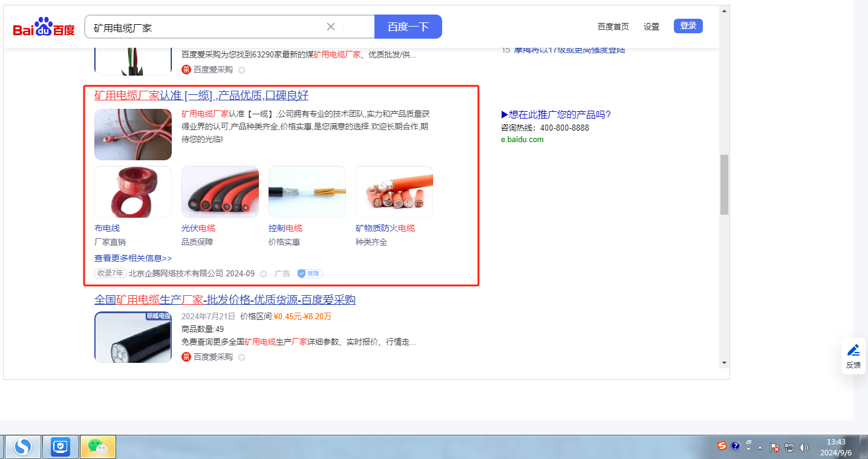Open WeChat from the taskbar
Image resolution: width=868 pixels, height=459 pixels.
point(98,447)
